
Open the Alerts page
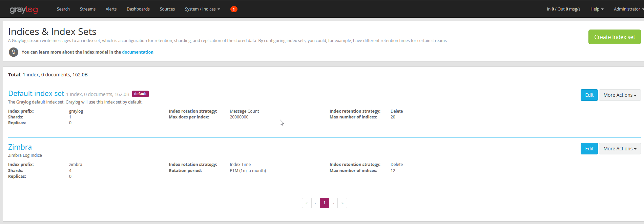111,9
